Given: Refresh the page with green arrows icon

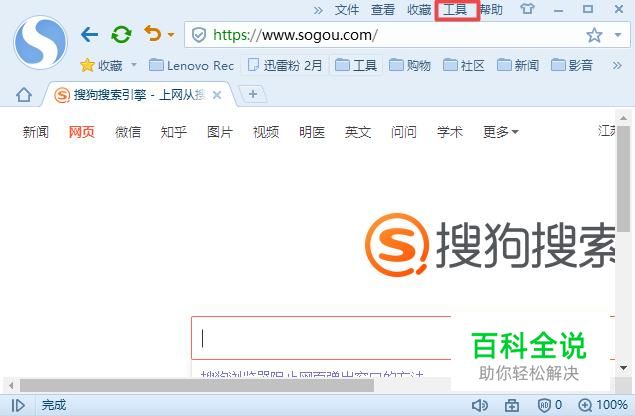Looking at the screenshot, I should click(x=121, y=34).
